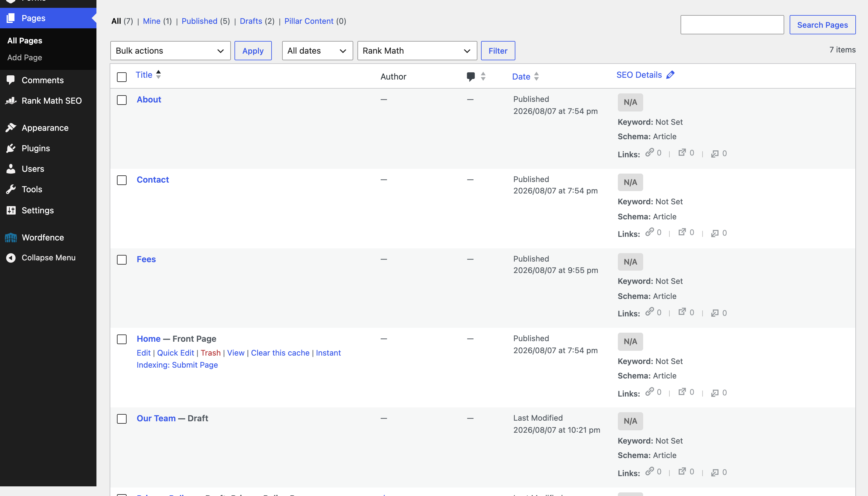Filter pages by Drafts
Viewport: 868px width, 496px height.
pyautogui.click(x=251, y=21)
